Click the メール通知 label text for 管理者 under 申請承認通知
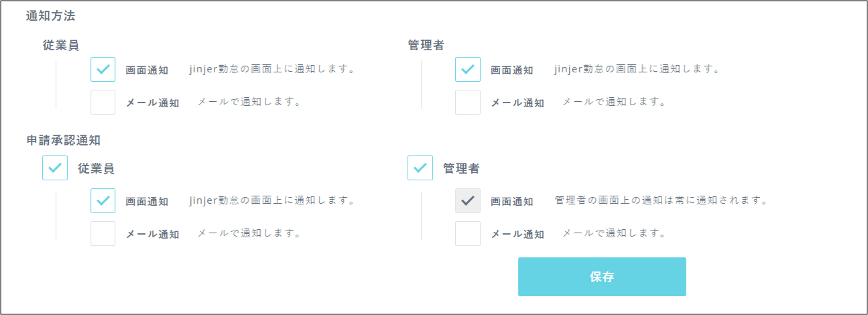This screenshot has height=315, width=868. click(517, 235)
